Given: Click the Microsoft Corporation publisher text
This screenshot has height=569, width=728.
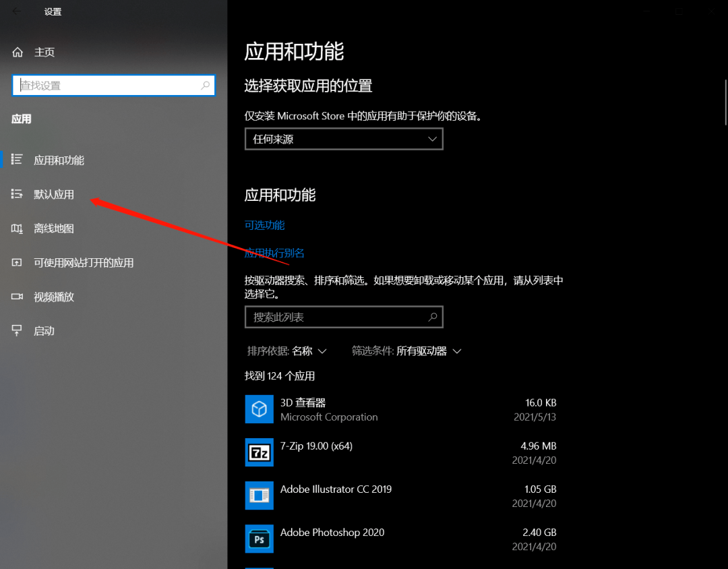Looking at the screenshot, I should [x=329, y=417].
